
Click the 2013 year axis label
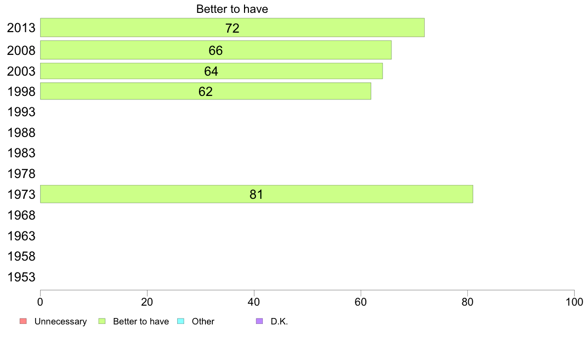[x=21, y=28]
